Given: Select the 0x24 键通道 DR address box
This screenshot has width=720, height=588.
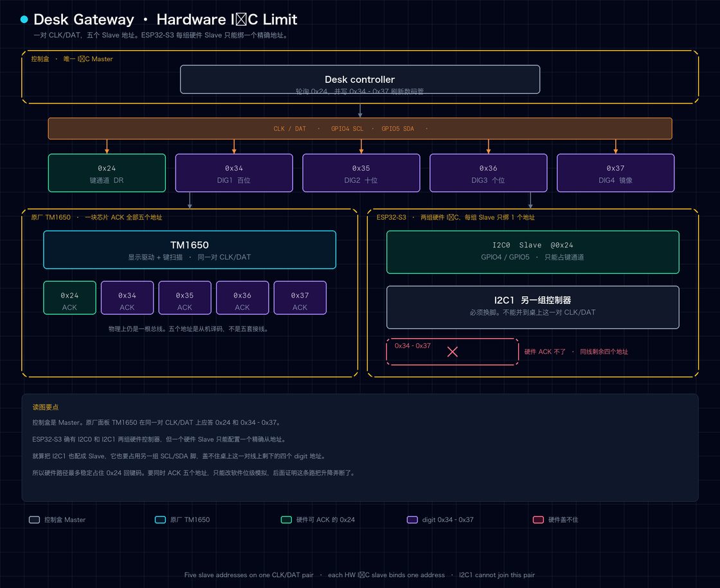Looking at the screenshot, I should coord(107,173).
